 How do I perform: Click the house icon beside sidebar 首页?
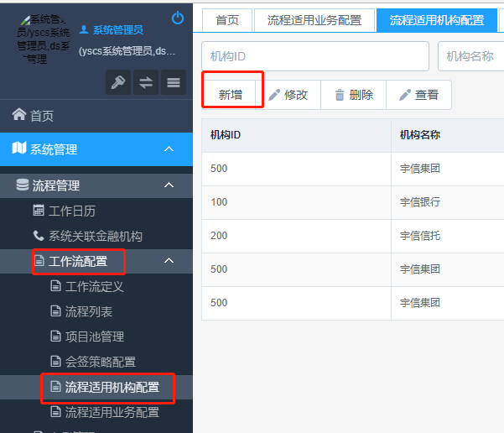19,114
